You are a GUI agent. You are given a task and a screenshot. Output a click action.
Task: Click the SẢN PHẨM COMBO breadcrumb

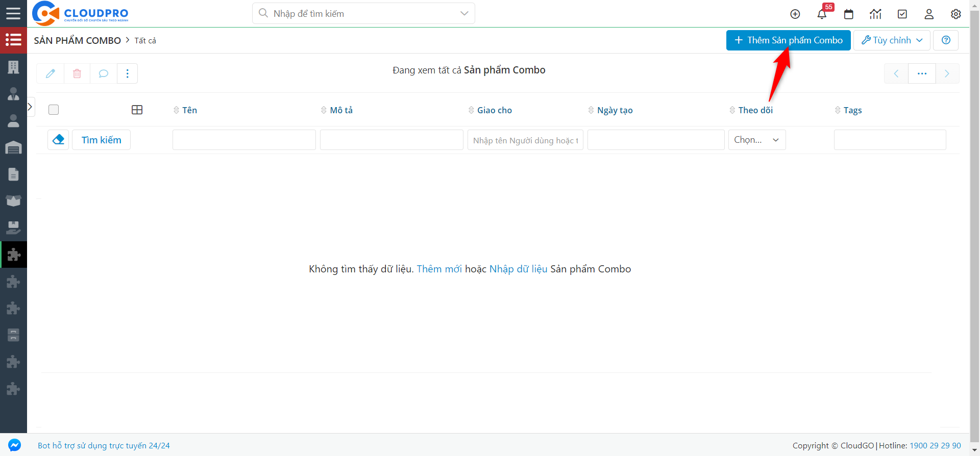coord(78,40)
